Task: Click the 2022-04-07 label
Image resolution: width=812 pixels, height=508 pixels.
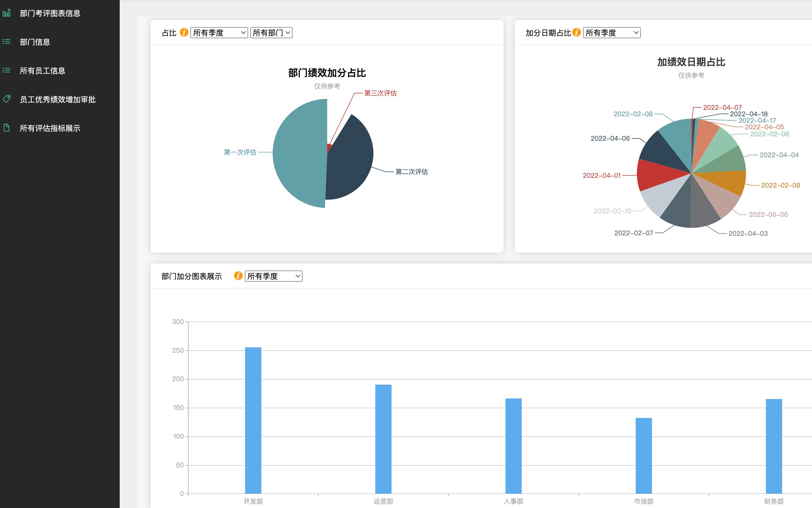Action: (x=722, y=108)
